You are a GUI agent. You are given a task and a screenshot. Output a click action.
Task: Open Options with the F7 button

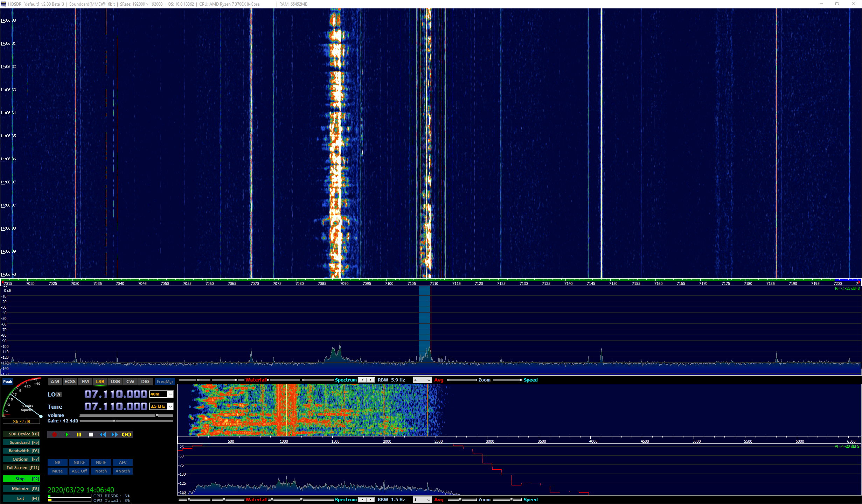click(21, 459)
